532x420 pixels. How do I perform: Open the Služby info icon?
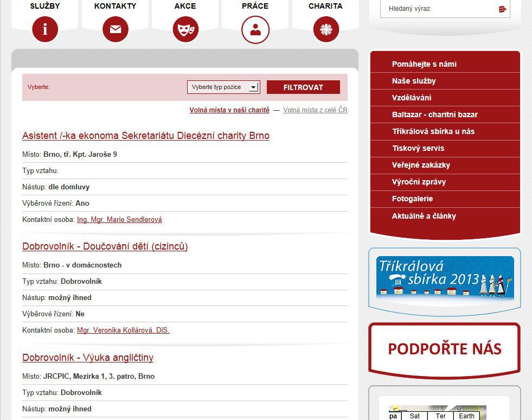tap(45, 29)
